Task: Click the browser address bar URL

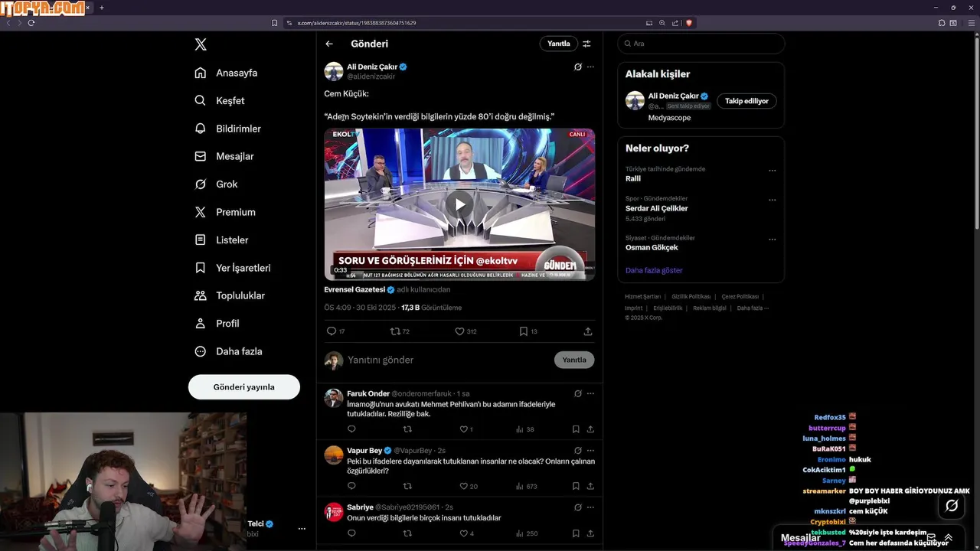Action: [x=357, y=23]
